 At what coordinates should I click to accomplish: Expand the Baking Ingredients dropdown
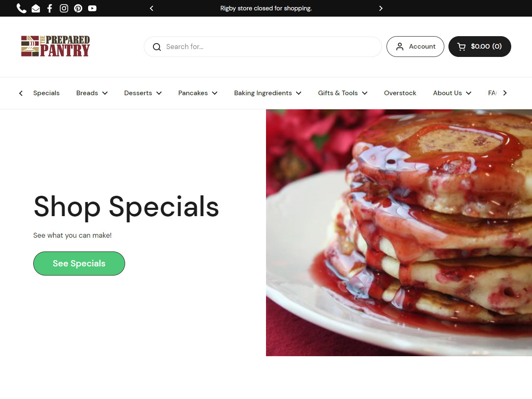[268, 93]
